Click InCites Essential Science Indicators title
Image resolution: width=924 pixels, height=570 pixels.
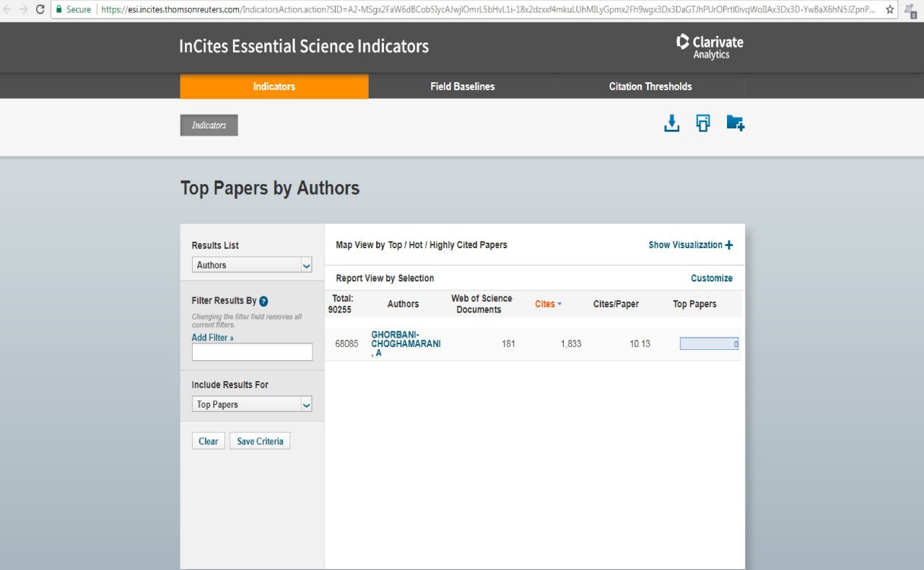(304, 47)
